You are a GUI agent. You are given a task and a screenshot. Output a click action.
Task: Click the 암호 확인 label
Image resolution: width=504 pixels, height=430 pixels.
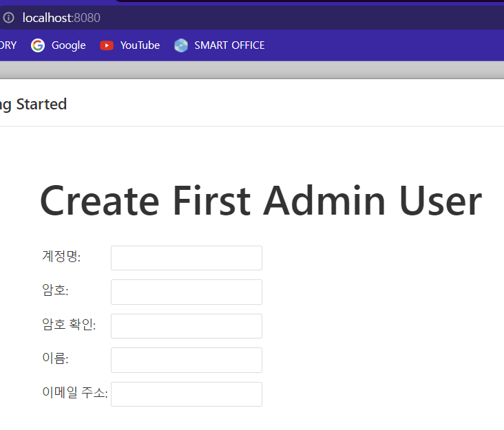coord(69,324)
